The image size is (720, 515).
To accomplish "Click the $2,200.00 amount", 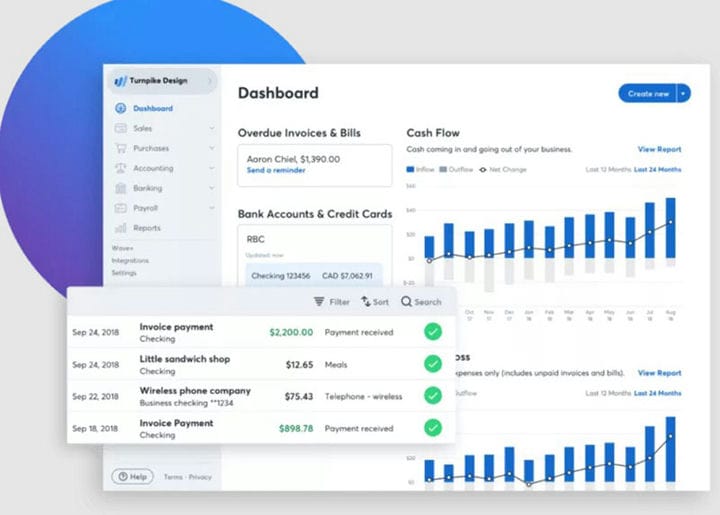I will point(291,332).
